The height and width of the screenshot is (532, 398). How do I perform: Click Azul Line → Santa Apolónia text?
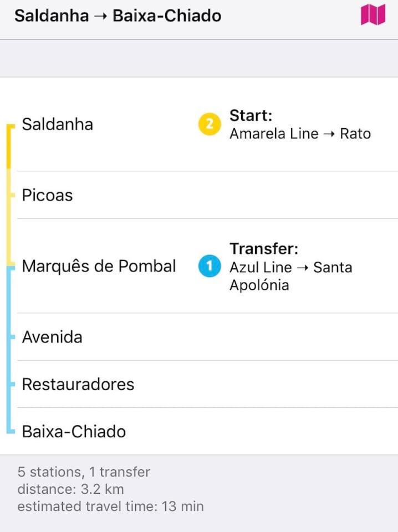click(x=291, y=276)
